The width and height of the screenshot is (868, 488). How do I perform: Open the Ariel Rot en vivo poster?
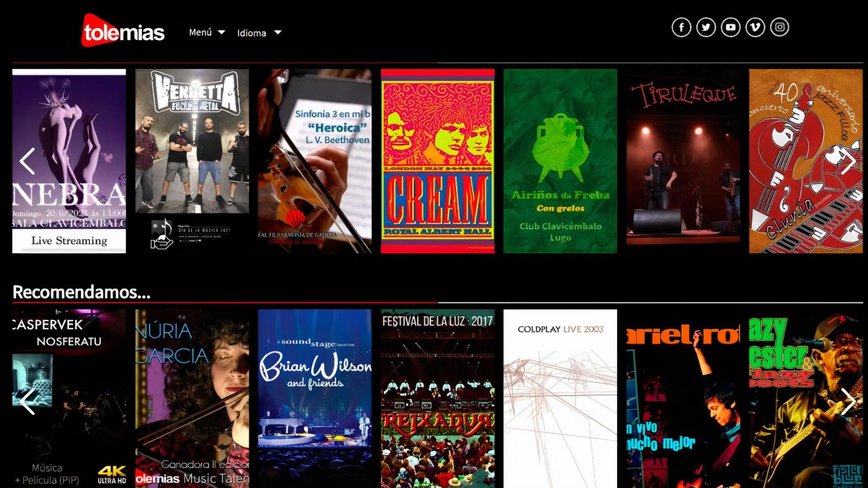point(683,399)
